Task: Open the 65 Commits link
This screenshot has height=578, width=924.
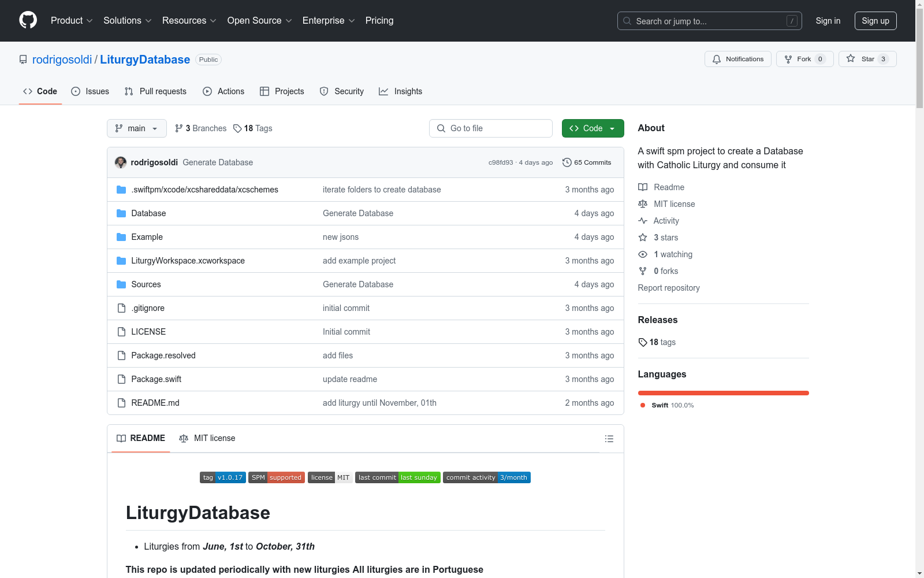Action: click(x=587, y=162)
